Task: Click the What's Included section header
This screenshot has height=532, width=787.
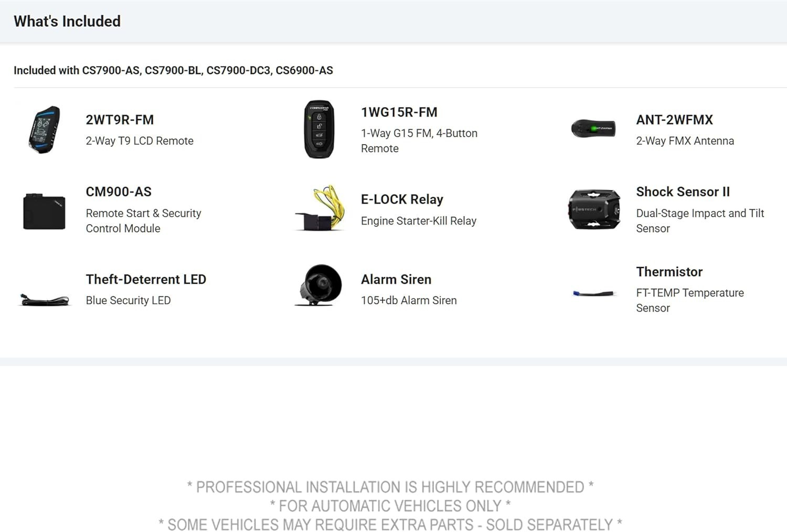Action: pyautogui.click(x=67, y=21)
